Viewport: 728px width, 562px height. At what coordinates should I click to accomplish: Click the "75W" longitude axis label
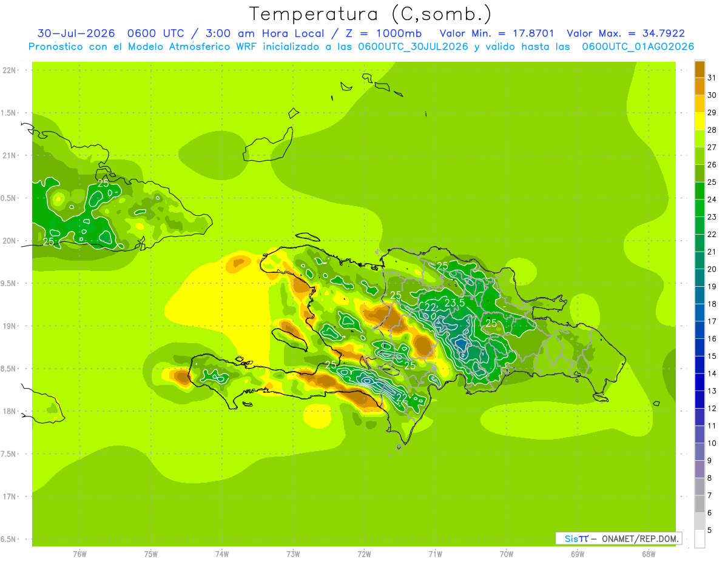[151, 554]
